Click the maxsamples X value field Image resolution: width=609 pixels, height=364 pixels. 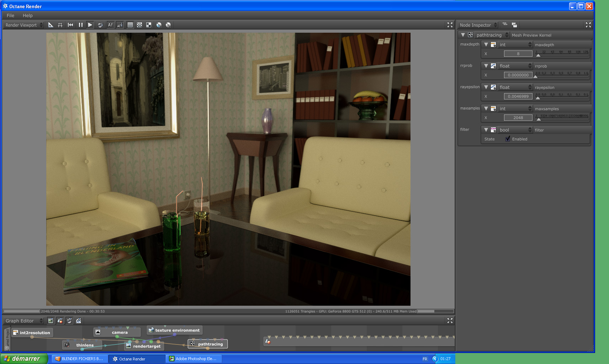[x=518, y=118]
